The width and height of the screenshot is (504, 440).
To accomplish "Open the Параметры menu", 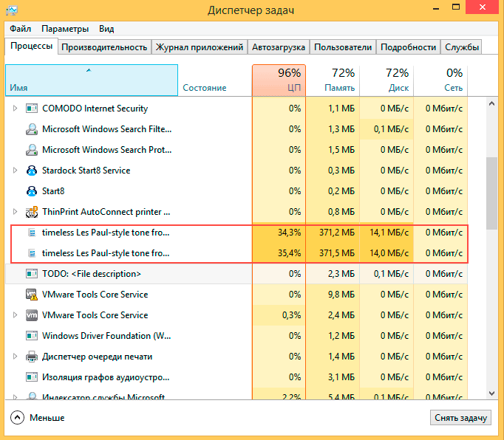I will 65,29.
